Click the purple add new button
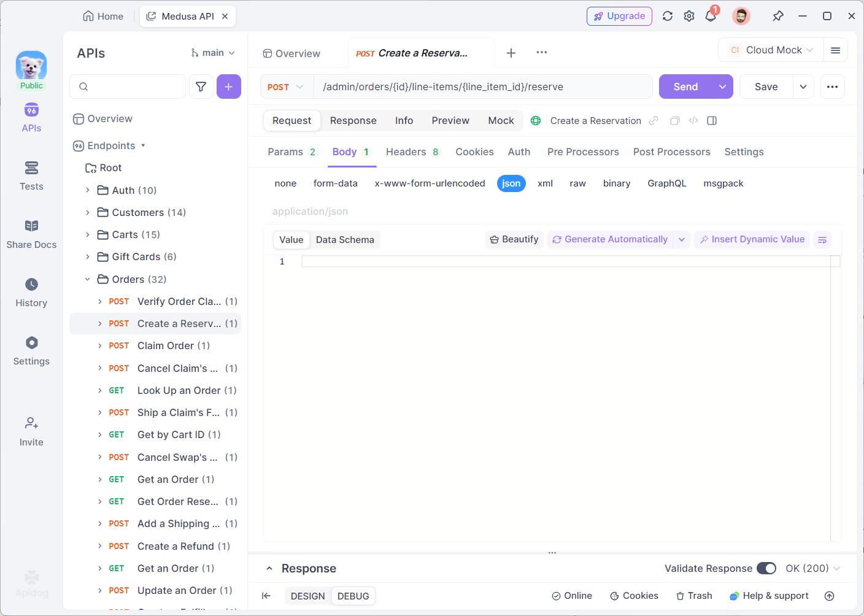 (228, 87)
